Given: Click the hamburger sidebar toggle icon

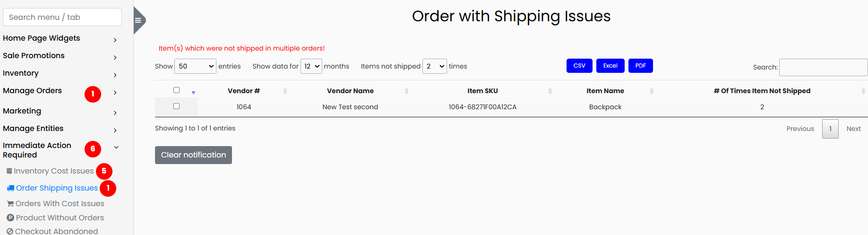Looking at the screenshot, I should (x=138, y=20).
